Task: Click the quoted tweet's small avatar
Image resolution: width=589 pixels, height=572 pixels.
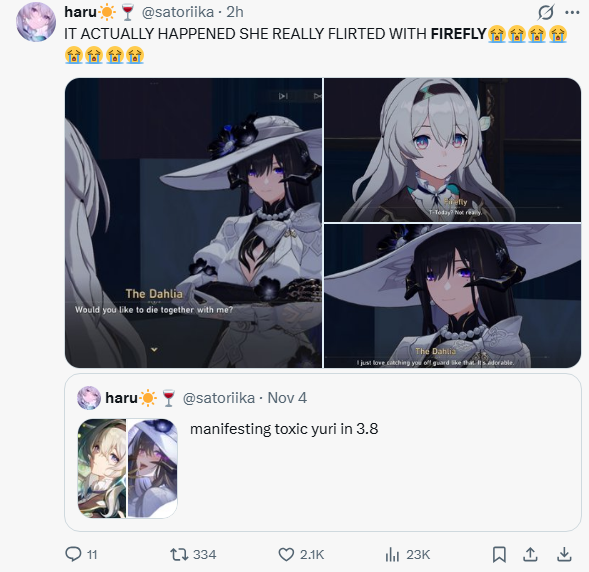Action: 89,398
